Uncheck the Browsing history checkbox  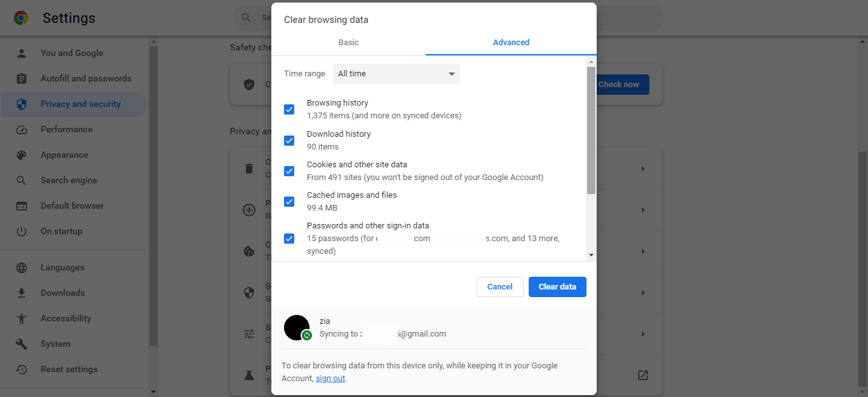pos(289,109)
